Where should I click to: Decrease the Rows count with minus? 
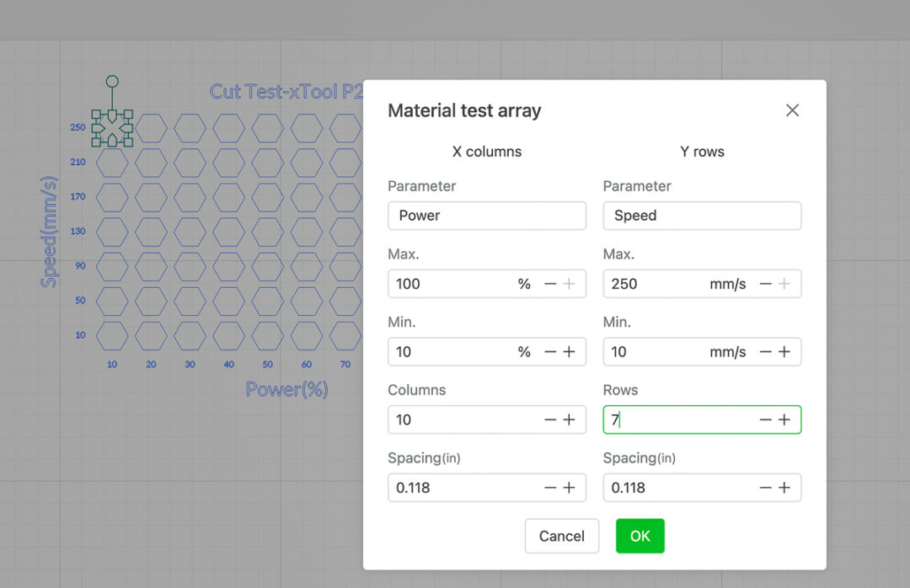point(765,420)
